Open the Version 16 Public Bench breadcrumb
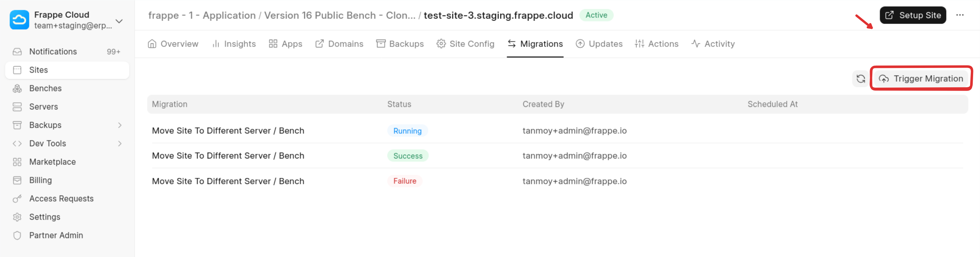The width and height of the screenshot is (980, 257). pyautogui.click(x=339, y=15)
